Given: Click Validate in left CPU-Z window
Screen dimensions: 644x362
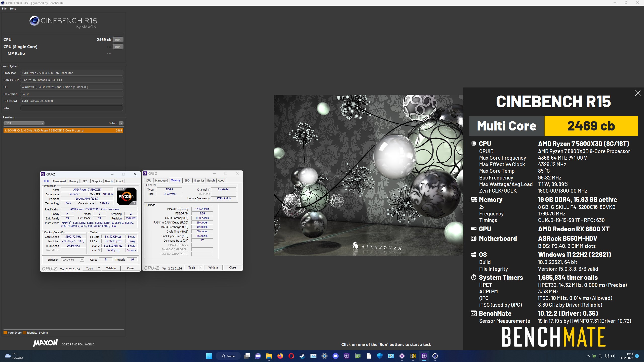Looking at the screenshot, I should coord(111,268).
